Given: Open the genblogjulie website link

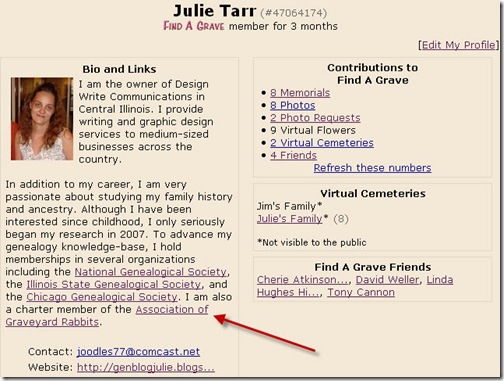Looking at the screenshot, I should (146, 367).
